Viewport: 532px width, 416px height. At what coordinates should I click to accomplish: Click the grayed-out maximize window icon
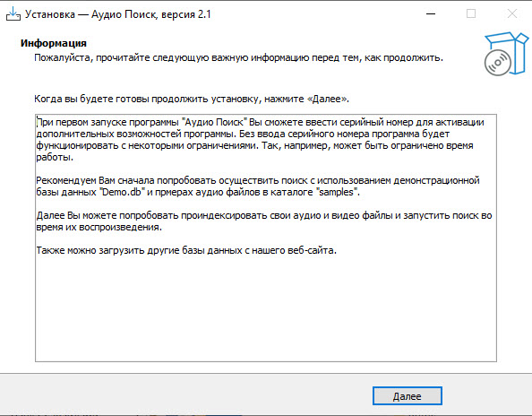point(471,14)
